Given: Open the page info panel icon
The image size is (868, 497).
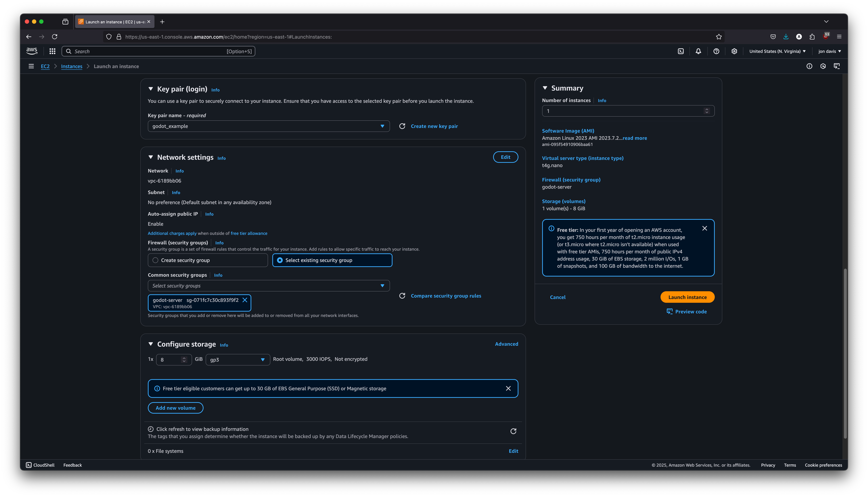Looking at the screenshot, I should point(809,66).
